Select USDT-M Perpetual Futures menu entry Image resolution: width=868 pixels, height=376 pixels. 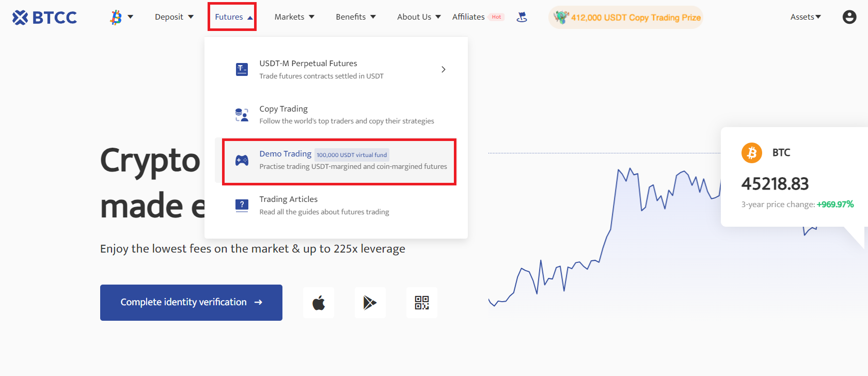pos(336,69)
